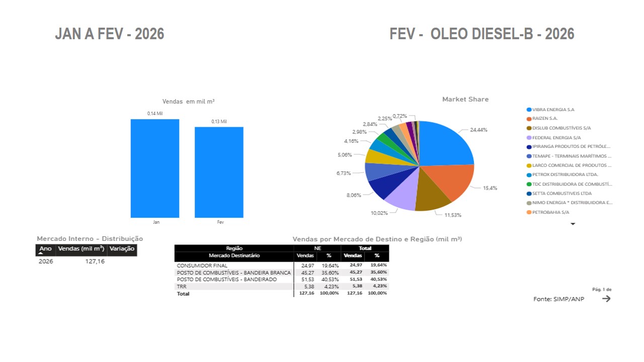
Task: Select the 24,44% blue pie slice
Action: (445, 146)
